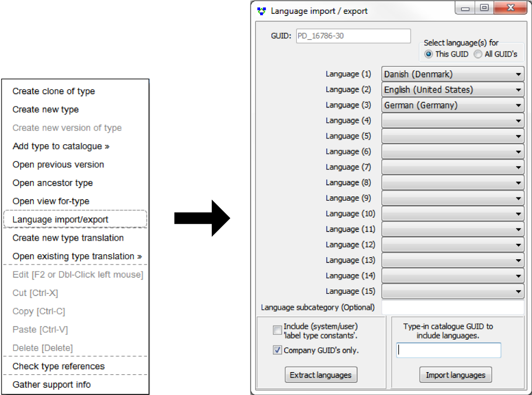Expand the German (Germany) language selector
Image resolution: width=532 pixels, height=395 pixels.
tap(518, 105)
